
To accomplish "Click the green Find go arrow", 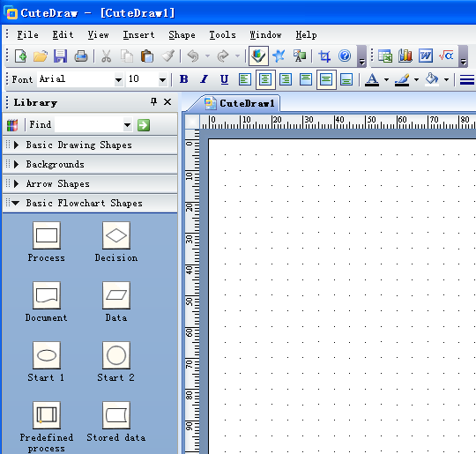I will tap(144, 125).
